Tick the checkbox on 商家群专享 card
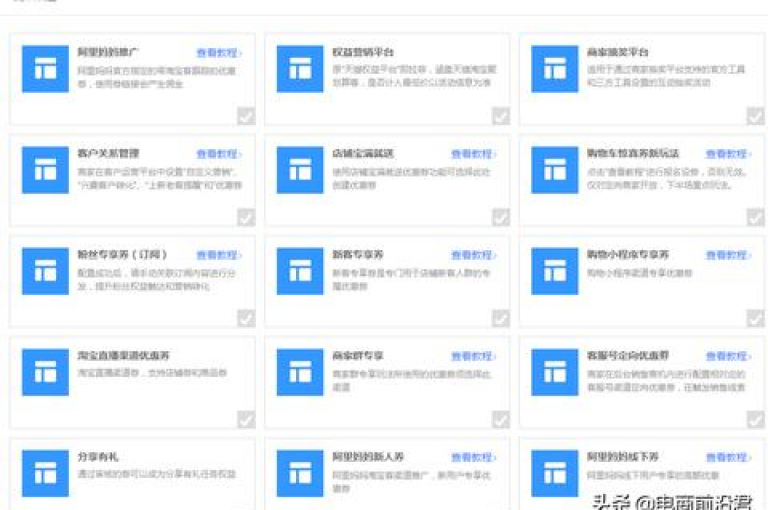768x510 pixels. (501, 419)
